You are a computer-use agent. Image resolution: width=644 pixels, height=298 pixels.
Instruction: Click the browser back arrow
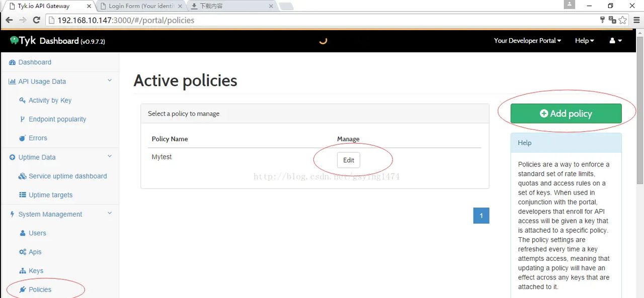pyautogui.click(x=9, y=20)
